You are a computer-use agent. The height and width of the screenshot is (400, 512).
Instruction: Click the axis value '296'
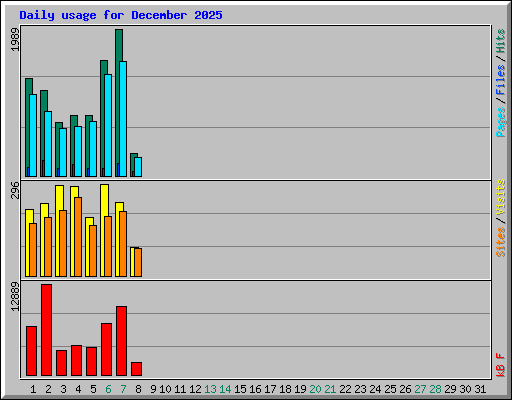coord(15,190)
